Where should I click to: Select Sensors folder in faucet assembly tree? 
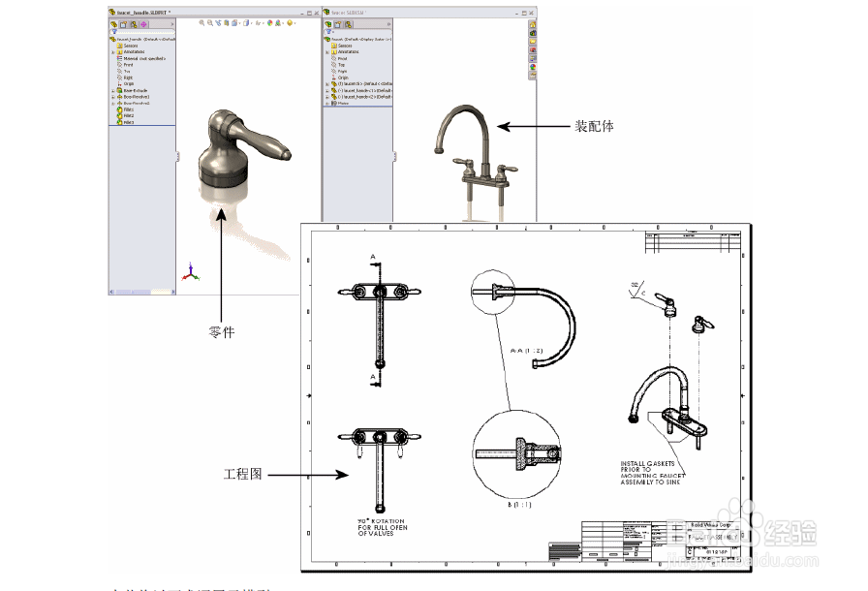[x=342, y=46]
